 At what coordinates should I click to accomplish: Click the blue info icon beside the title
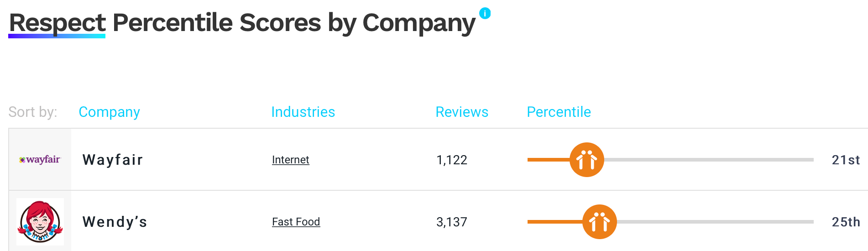485,14
